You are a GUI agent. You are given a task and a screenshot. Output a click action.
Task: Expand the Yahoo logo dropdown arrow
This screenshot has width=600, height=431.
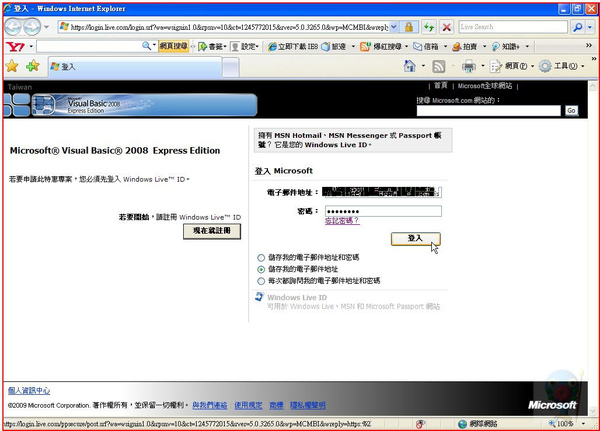click(31, 47)
